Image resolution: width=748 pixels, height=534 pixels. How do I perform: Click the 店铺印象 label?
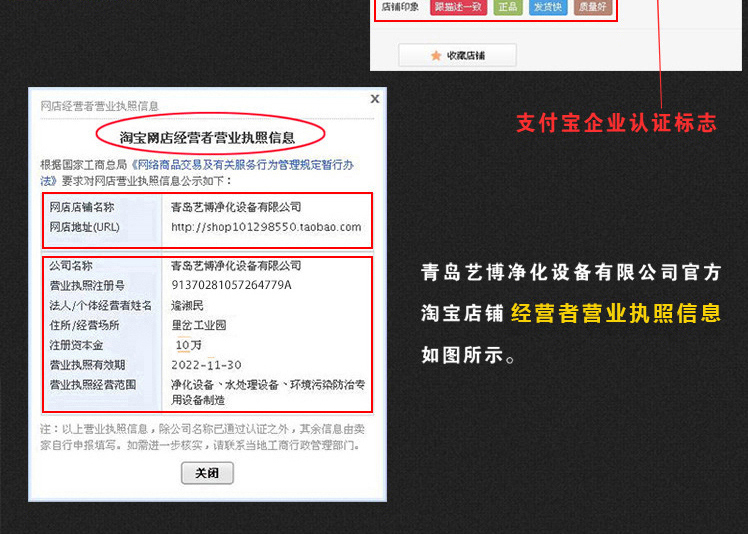(x=400, y=7)
